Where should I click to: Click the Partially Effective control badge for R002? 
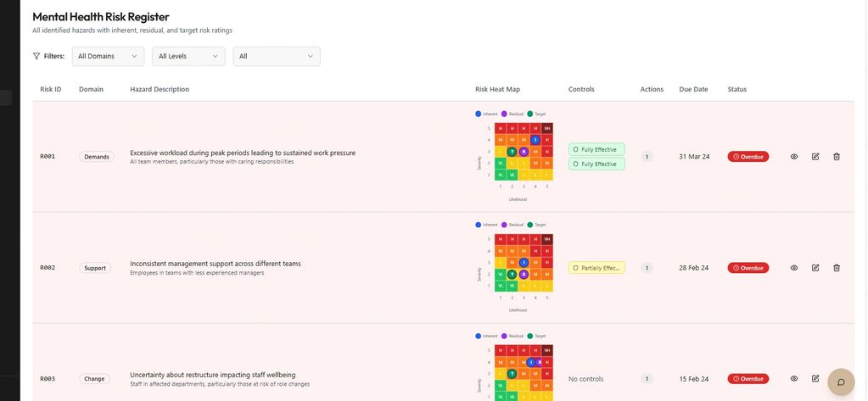click(x=596, y=268)
